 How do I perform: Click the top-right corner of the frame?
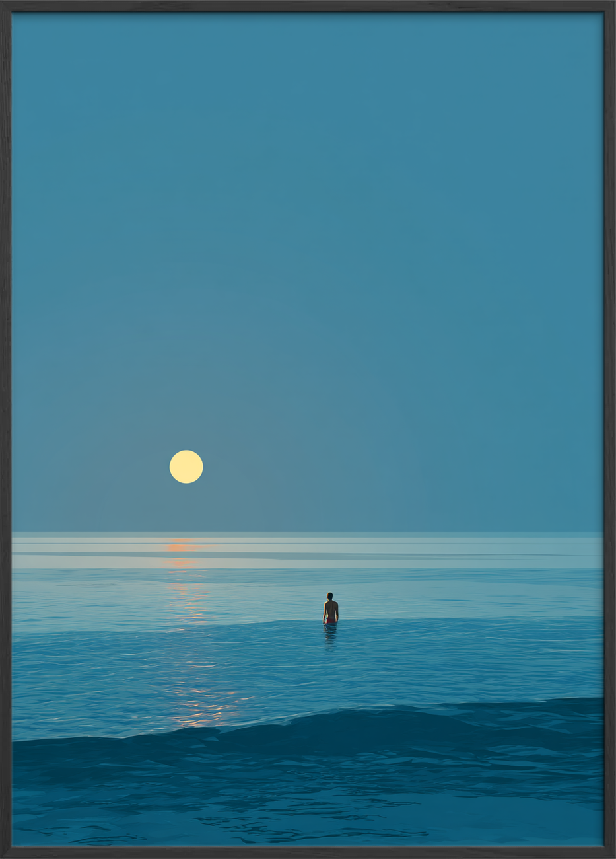click(610, 5)
